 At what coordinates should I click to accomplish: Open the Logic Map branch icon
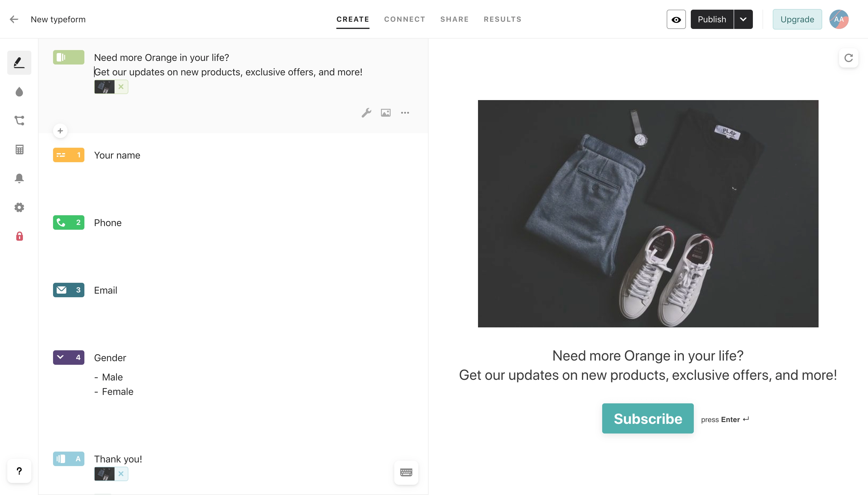click(19, 120)
